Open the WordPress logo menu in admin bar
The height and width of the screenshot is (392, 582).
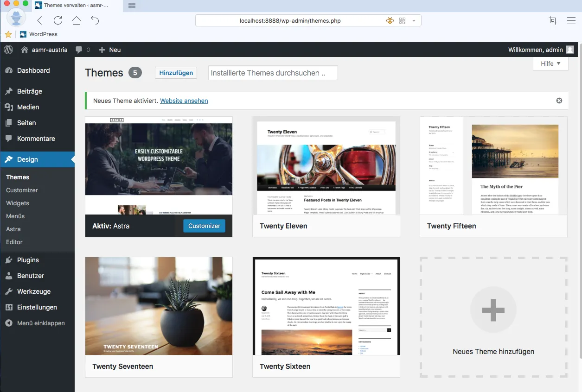[8, 50]
